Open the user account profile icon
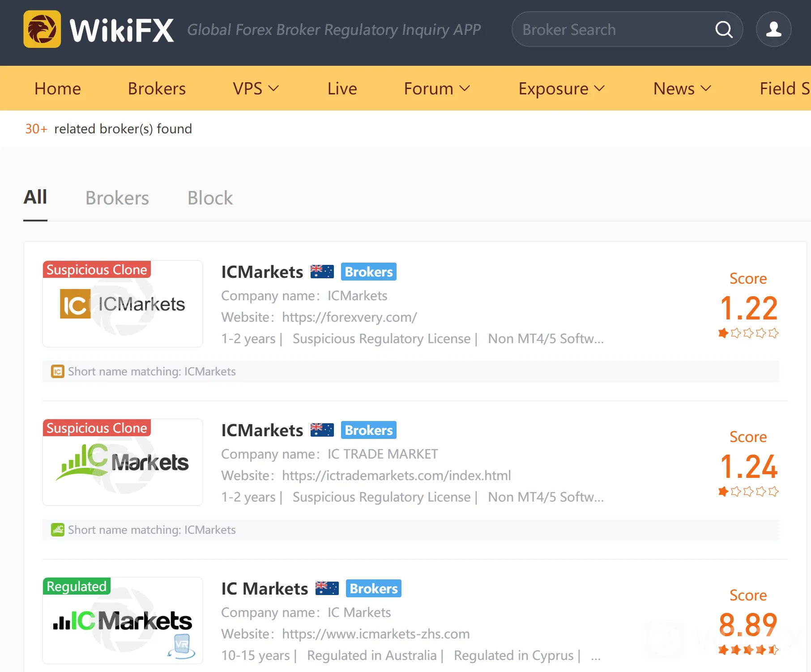This screenshot has height=672, width=811. pyautogui.click(x=773, y=30)
